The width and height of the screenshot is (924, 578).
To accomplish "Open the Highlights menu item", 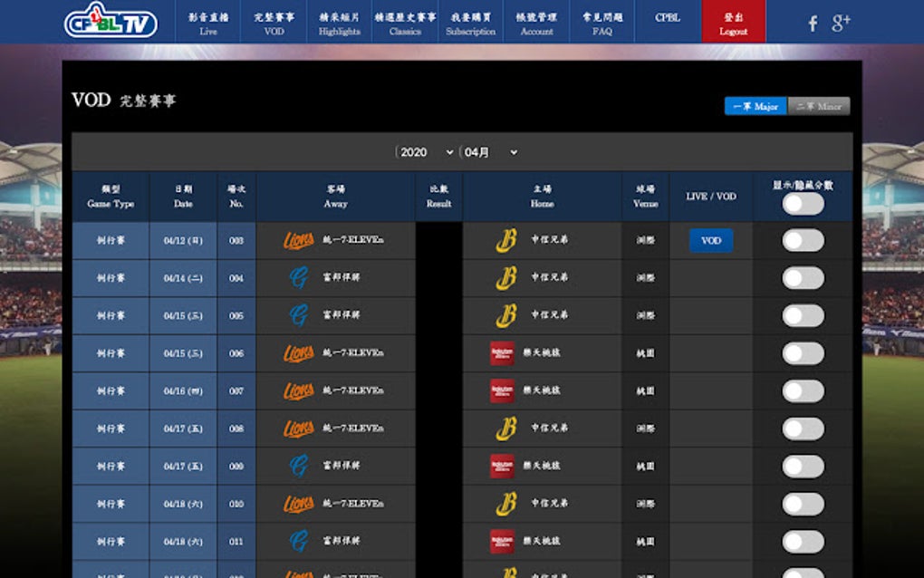I will (340, 23).
